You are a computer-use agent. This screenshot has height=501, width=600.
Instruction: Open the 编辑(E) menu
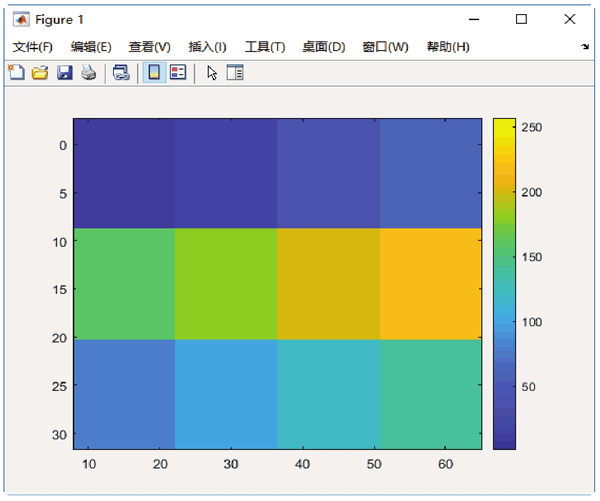click(91, 47)
